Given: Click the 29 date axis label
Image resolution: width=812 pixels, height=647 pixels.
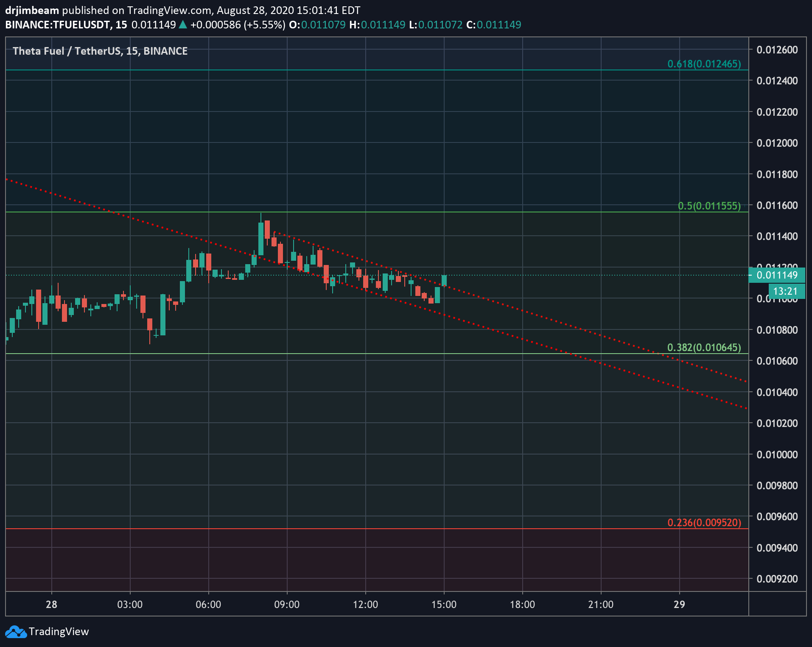Looking at the screenshot, I should [679, 605].
